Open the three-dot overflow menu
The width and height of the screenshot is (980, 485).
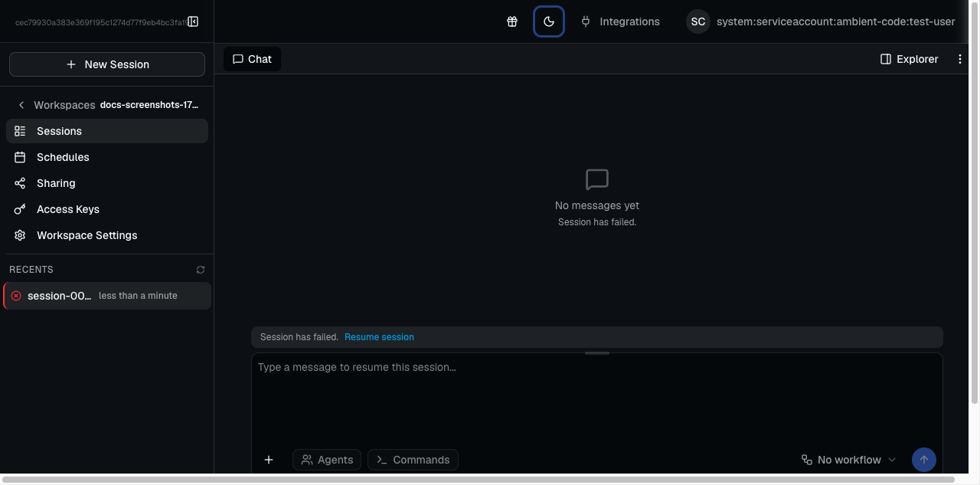[x=960, y=59]
